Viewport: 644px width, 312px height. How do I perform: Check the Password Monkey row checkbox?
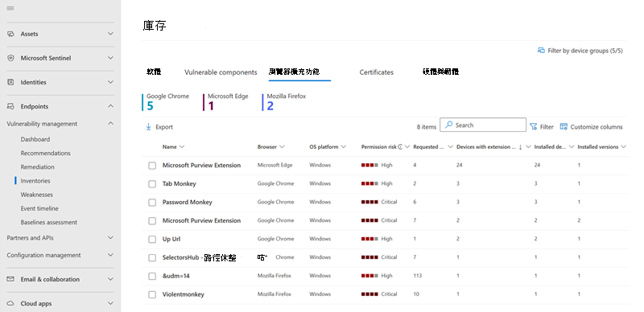coord(152,203)
